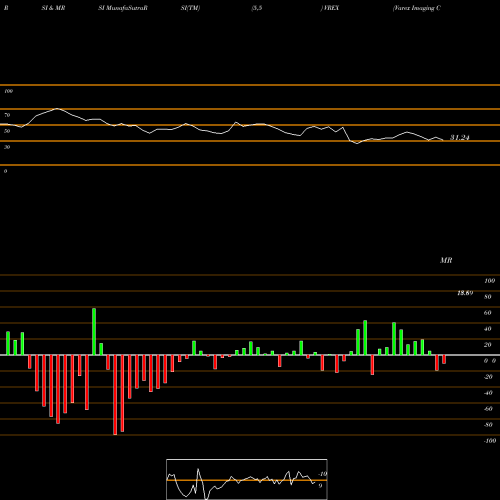Click the MR axis label -100
500x500 pixels.
[490, 441]
